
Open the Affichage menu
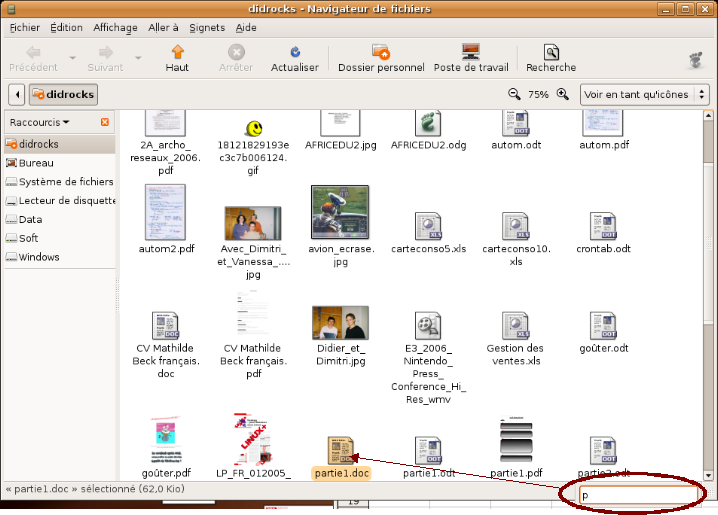[x=116, y=27]
